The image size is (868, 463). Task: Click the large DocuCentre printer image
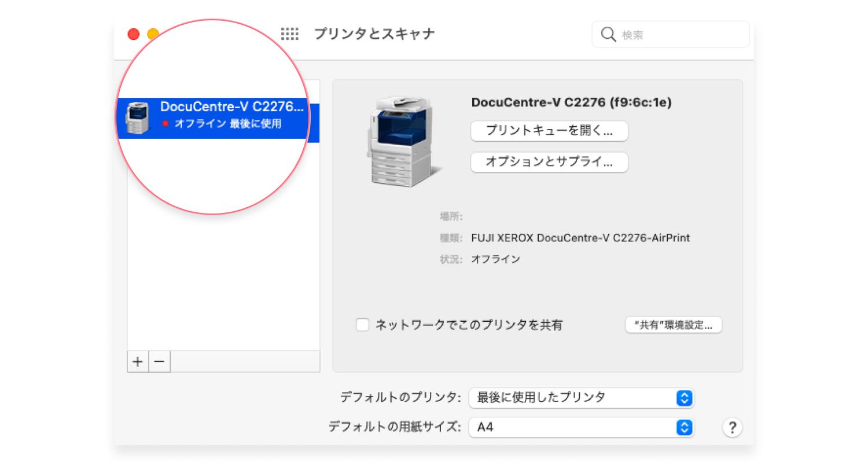[x=404, y=142]
